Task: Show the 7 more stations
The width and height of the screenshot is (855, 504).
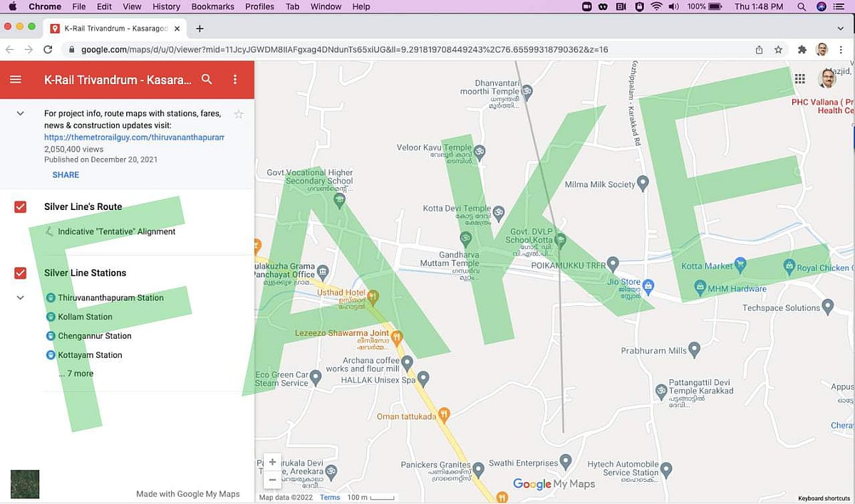Action: [76, 374]
